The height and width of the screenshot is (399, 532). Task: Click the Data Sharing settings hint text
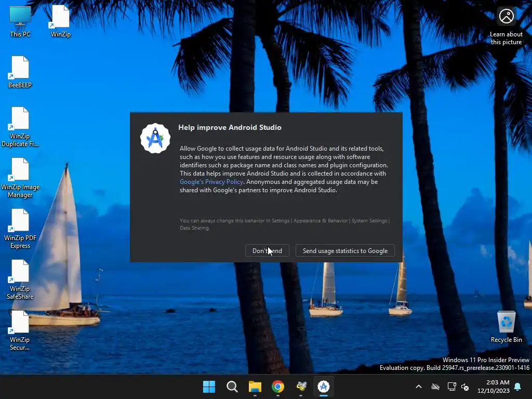point(285,224)
